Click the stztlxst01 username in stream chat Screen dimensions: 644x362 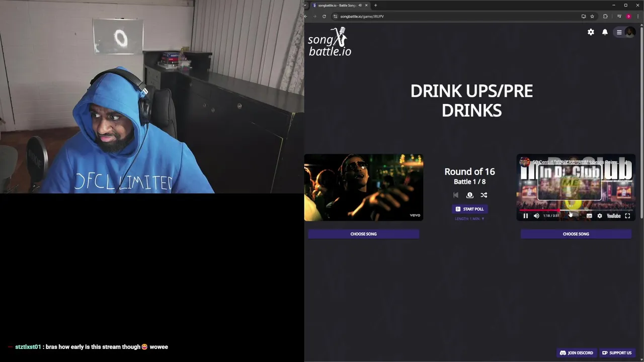point(28,347)
